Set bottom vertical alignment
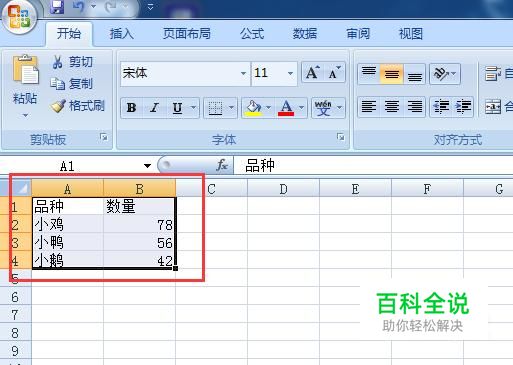The height and width of the screenshot is (365, 513). pos(414,73)
